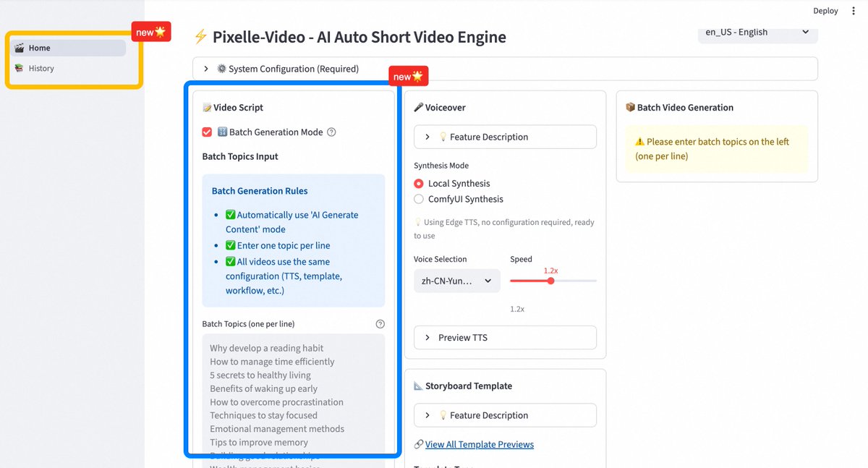Open the Voice Selection dropdown

pos(456,281)
